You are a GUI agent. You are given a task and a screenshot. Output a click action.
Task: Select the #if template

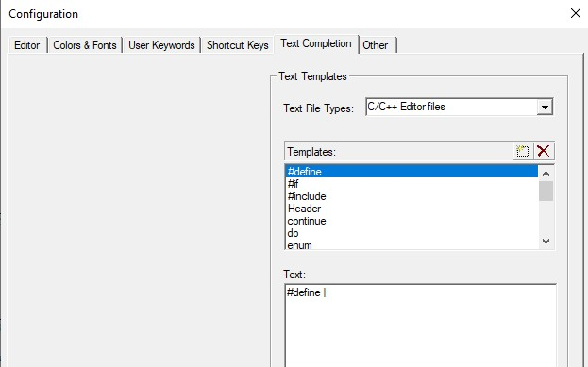pyautogui.click(x=412, y=184)
